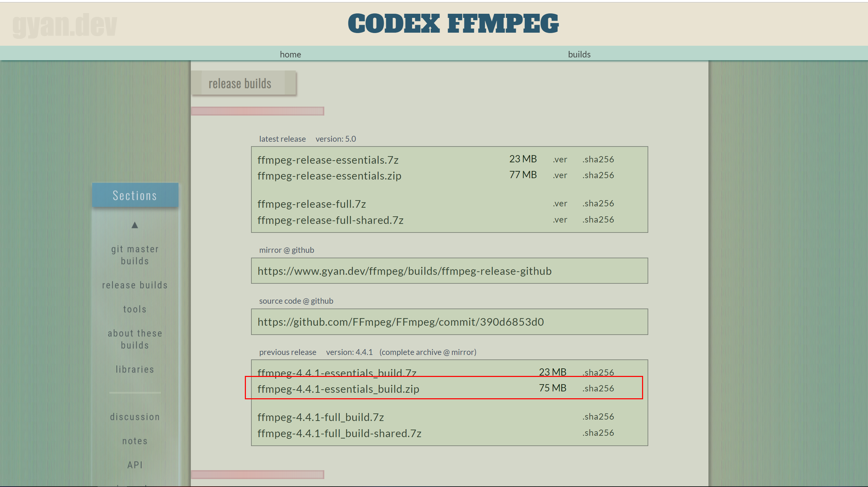
Task: Open the ffmpeg-release-github mirror URL
Action: 404,271
